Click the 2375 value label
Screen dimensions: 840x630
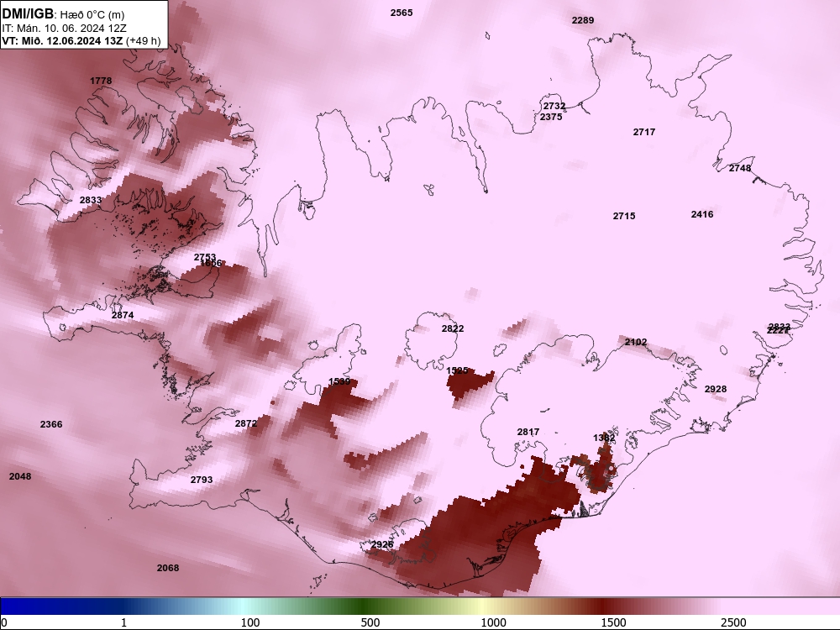[x=551, y=117]
